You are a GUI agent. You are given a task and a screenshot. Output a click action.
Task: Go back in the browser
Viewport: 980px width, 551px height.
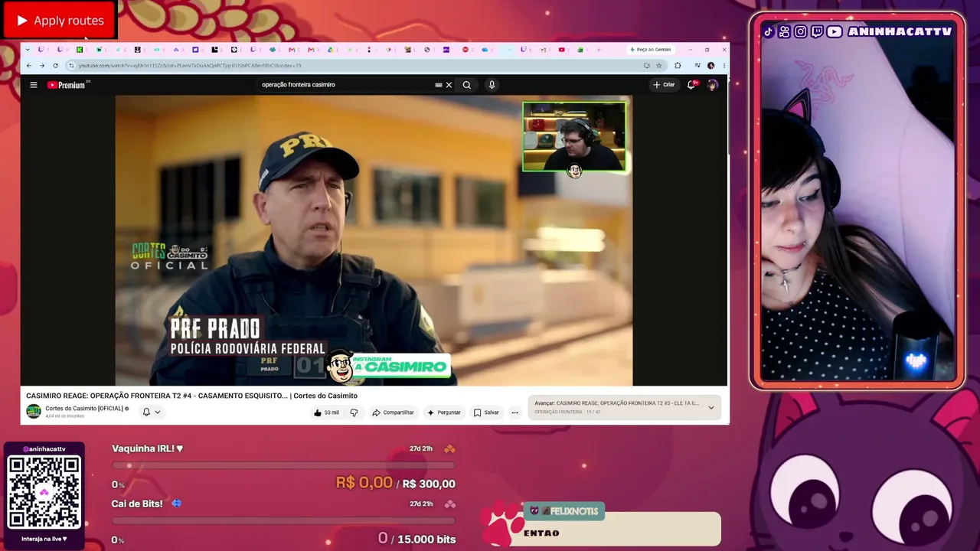point(28,66)
